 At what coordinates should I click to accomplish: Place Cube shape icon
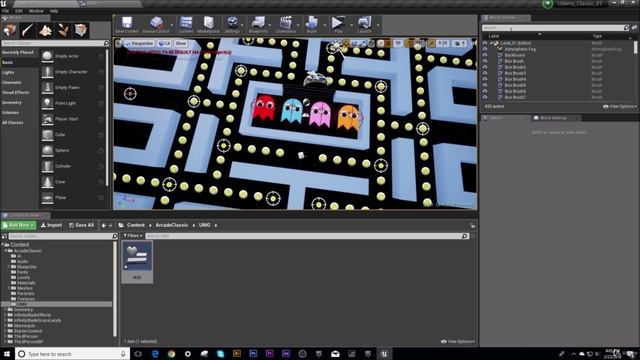click(x=47, y=134)
